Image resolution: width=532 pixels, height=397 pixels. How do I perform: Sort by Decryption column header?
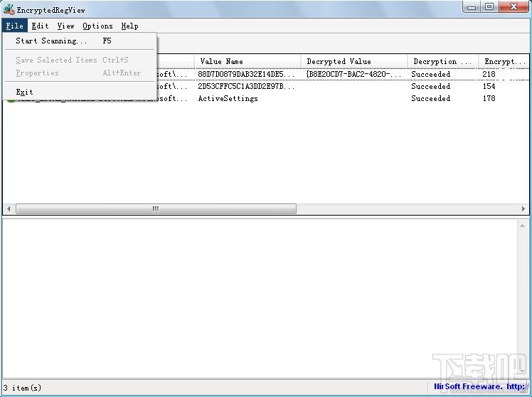pyautogui.click(x=443, y=61)
